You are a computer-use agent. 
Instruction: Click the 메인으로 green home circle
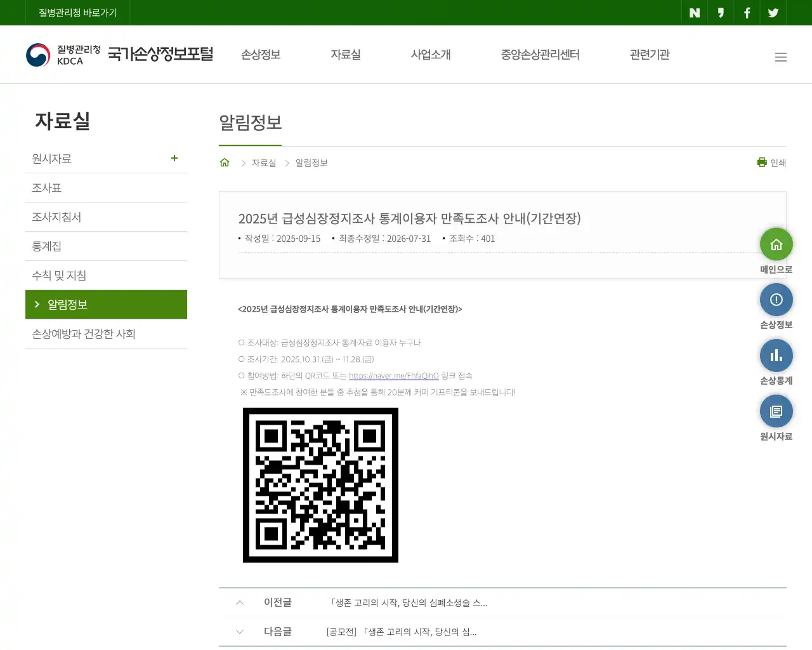click(776, 244)
